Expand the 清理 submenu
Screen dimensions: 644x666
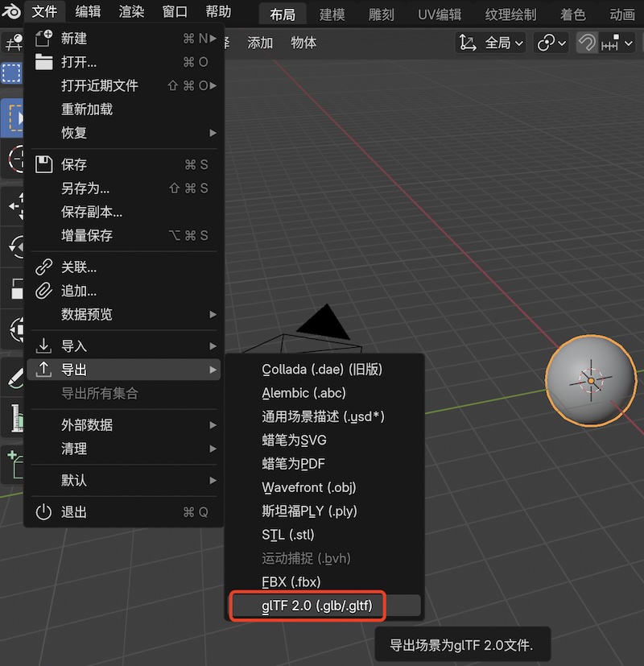coord(123,449)
